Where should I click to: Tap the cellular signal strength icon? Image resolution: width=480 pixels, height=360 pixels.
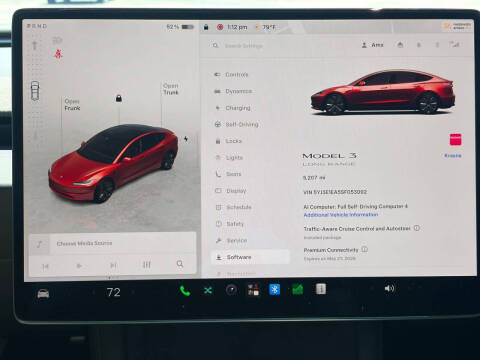(x=454, y=44)
